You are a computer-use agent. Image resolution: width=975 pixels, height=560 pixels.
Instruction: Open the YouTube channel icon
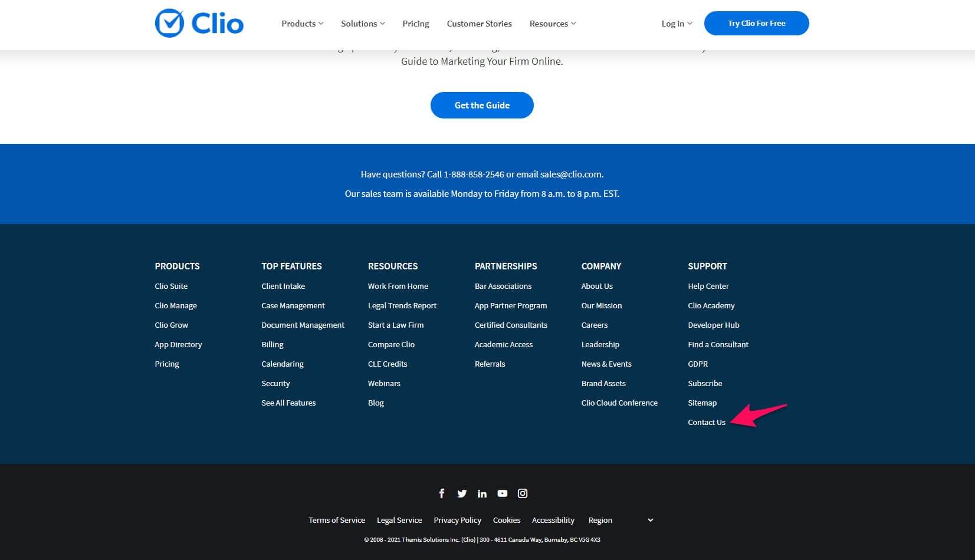pos(502,493)
